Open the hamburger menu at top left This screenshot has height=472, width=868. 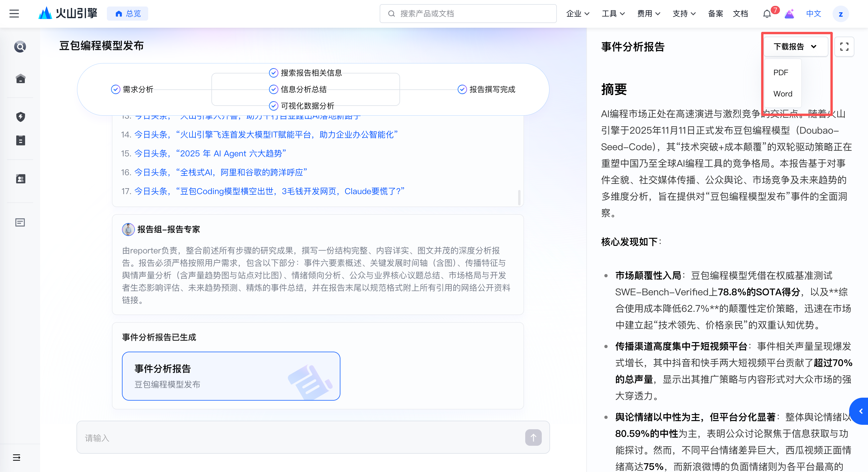point(14,14)
